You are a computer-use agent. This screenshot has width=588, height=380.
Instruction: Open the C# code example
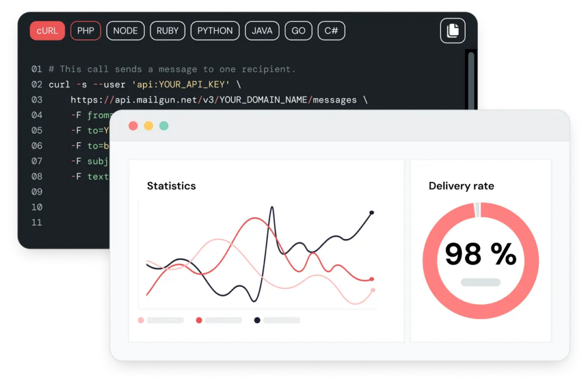(x=331, y=30)
